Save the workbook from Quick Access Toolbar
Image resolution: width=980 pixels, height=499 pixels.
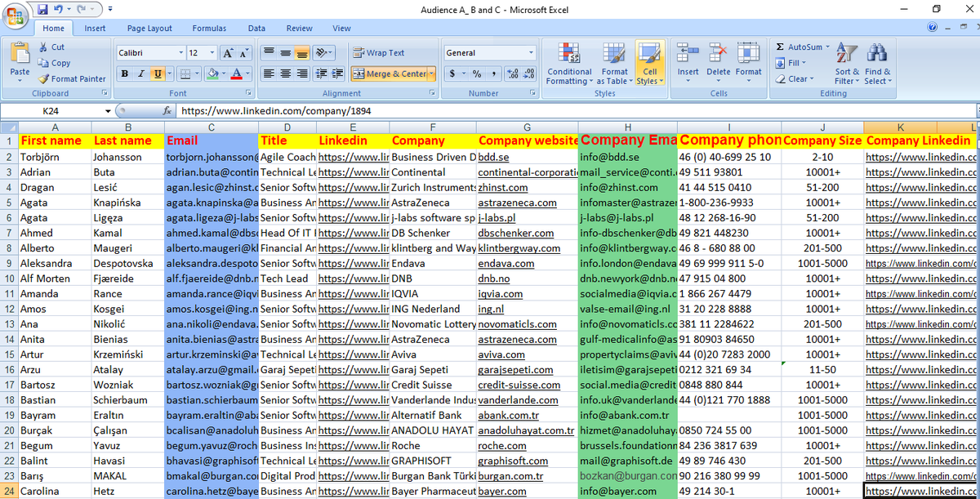click(x=41, y=9)
